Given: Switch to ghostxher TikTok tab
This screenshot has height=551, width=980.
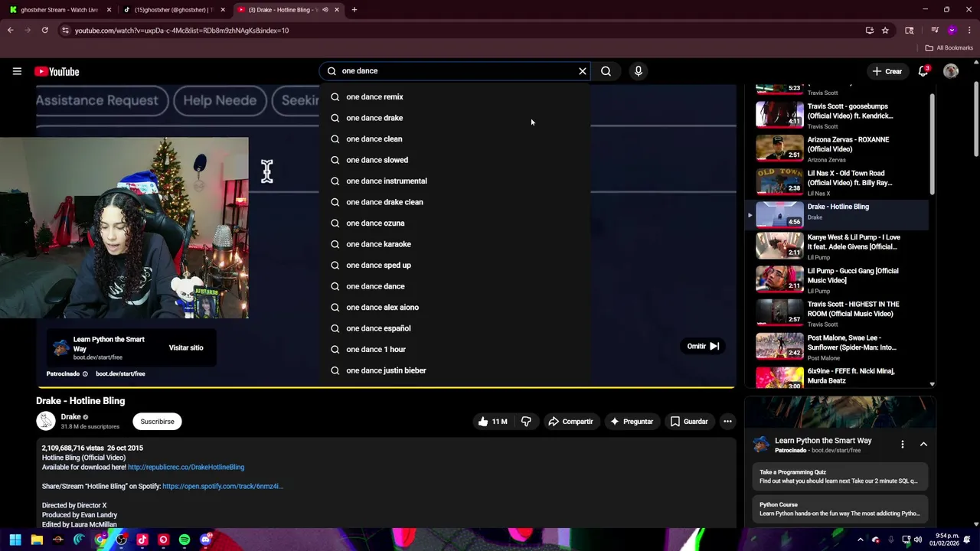Looking at the screenshot, I should (x=172, y=10).
